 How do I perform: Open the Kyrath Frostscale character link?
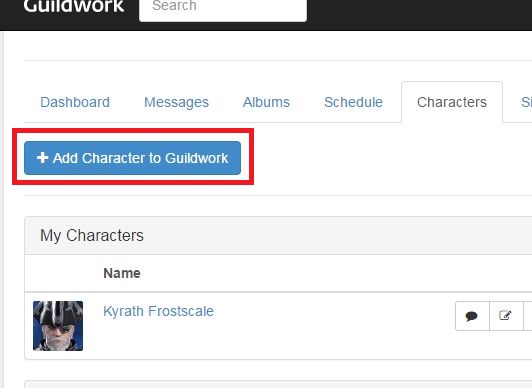158,311
